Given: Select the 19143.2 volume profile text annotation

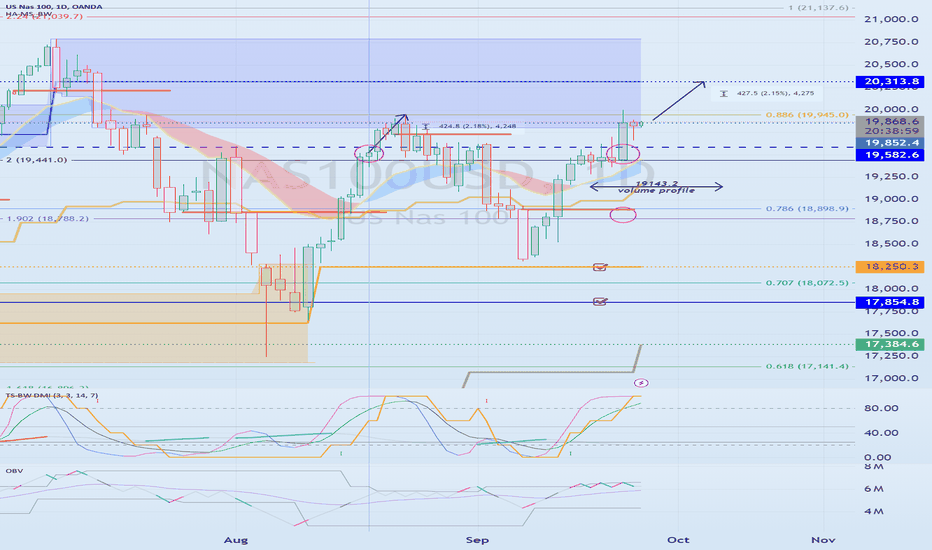Looking at the screenshot, I should point(656,187).
